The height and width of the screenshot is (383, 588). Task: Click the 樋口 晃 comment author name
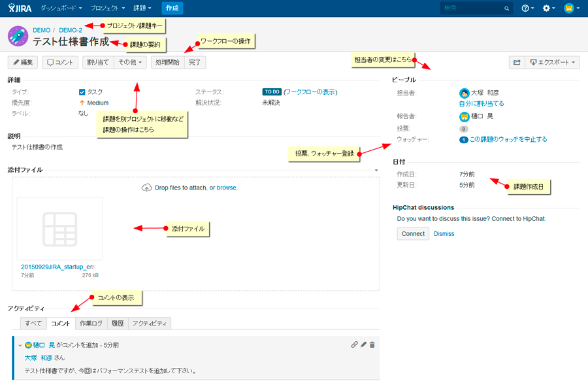[x=44, y=344]
